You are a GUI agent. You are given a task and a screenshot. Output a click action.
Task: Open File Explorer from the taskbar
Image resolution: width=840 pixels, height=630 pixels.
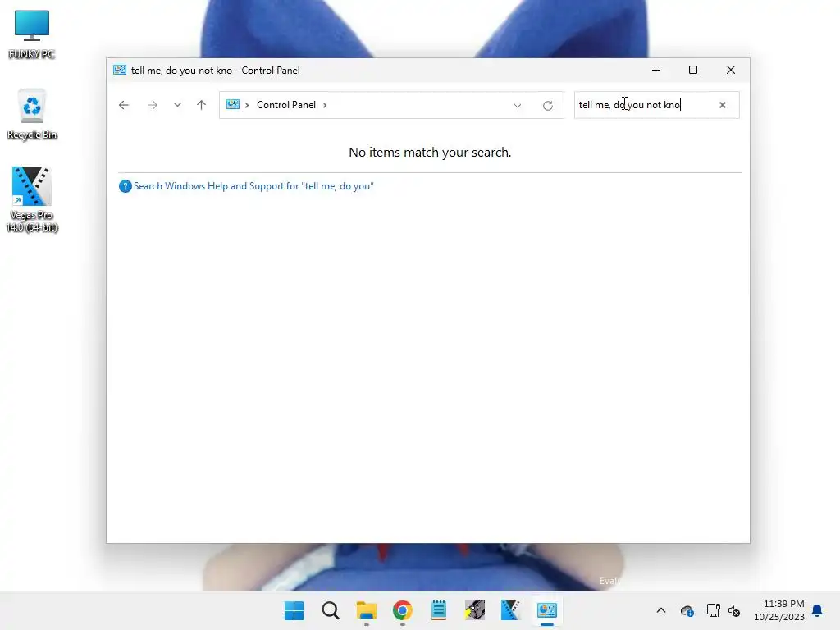367,610
